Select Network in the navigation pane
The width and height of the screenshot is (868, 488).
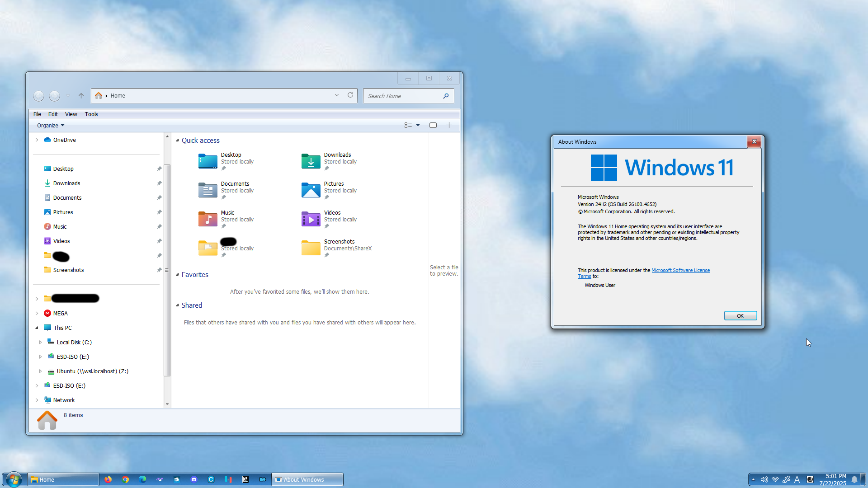pyautogui.click(x=64, y=400)
